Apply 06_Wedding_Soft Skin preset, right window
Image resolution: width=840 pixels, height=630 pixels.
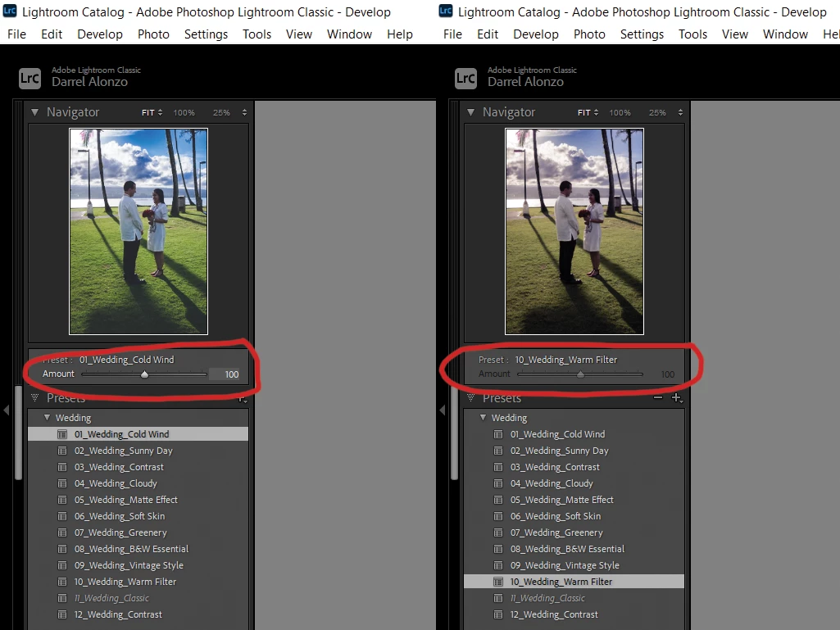click(x=574, y=516)
